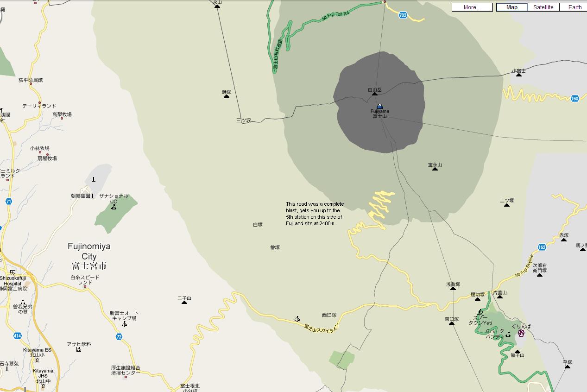The height and width of the screenshot is (392, 587).
Task: Click the route 152 shield
Action: click(542, 247)
